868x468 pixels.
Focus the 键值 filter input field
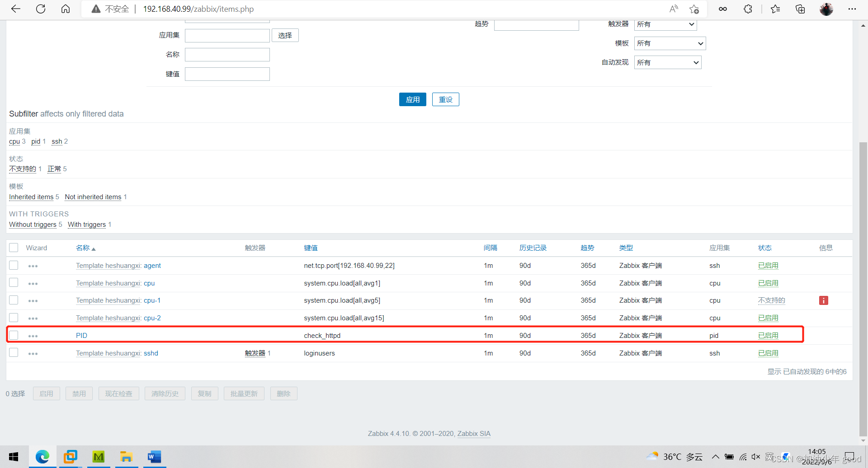(x=227, y=74)
